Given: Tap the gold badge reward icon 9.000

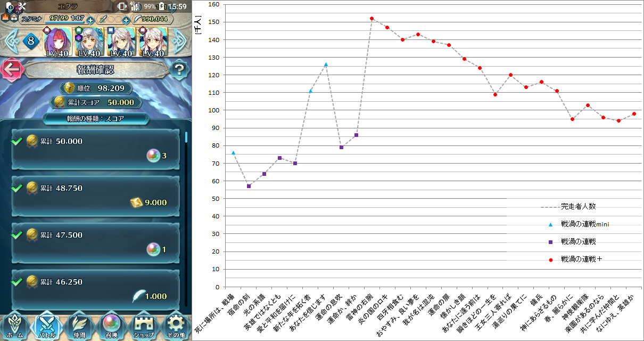Looking at the screenshot, I should pos(136,202).
